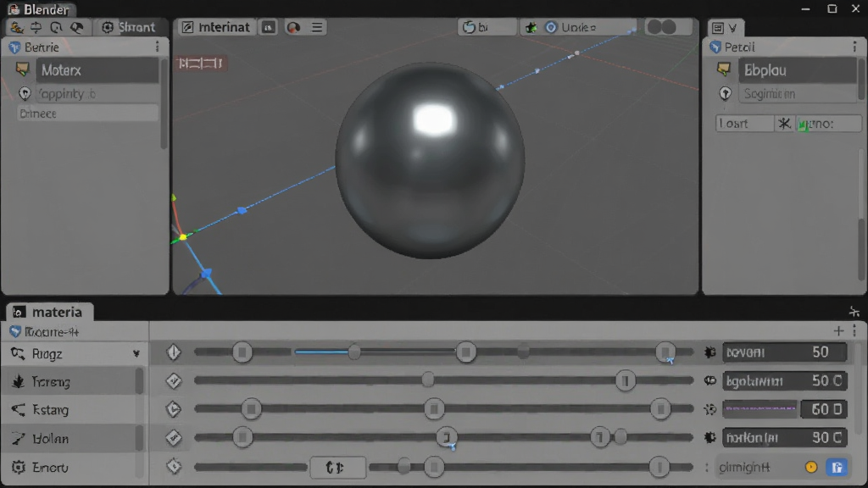
Task: Click the diamond keyframe icon in Trereng row
Action: [x=174, y=380]
